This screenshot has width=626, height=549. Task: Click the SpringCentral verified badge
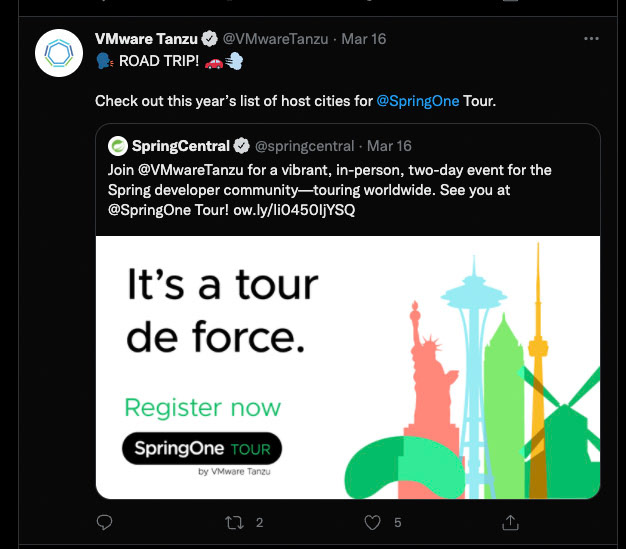click(x=241, y=146)
